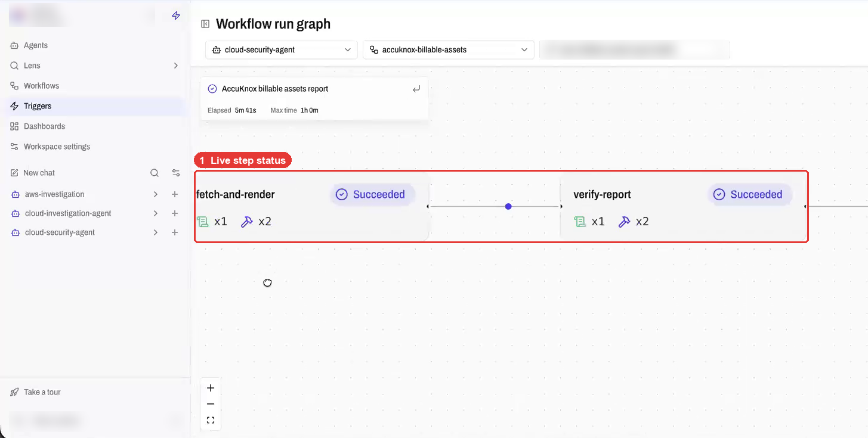868x438 pixels.
Task: Click the return arrow icon on report card
Action: (416, 89)
